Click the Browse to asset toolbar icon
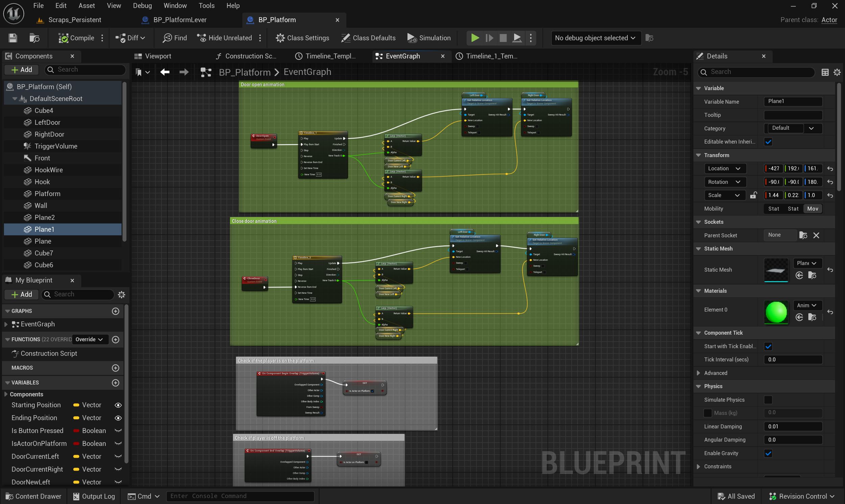The image size is (845, 504). [34, 38]
